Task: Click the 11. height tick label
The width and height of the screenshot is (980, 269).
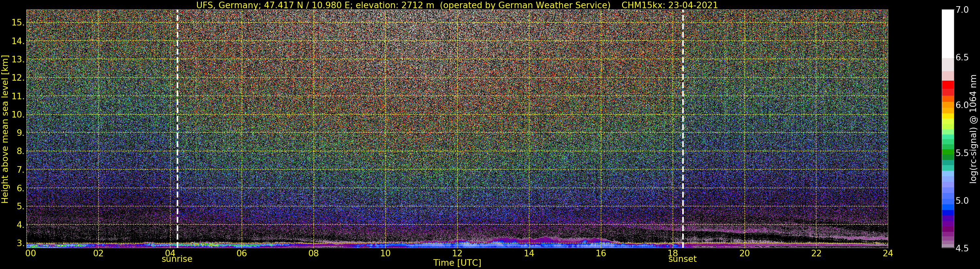Action: point(18,96)
